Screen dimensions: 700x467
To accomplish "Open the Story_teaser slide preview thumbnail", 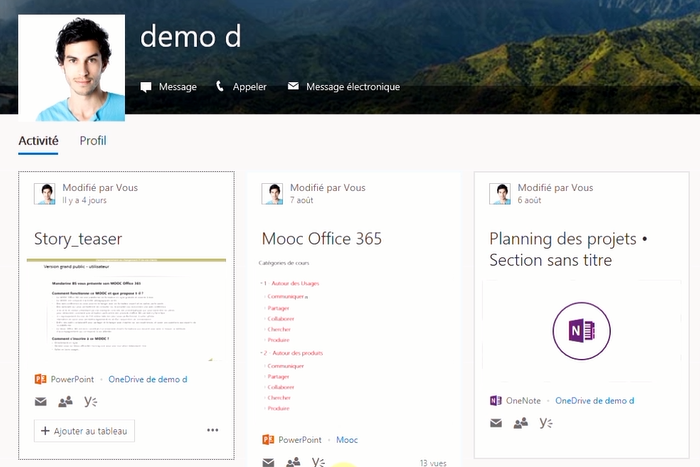I will (126, 309).
